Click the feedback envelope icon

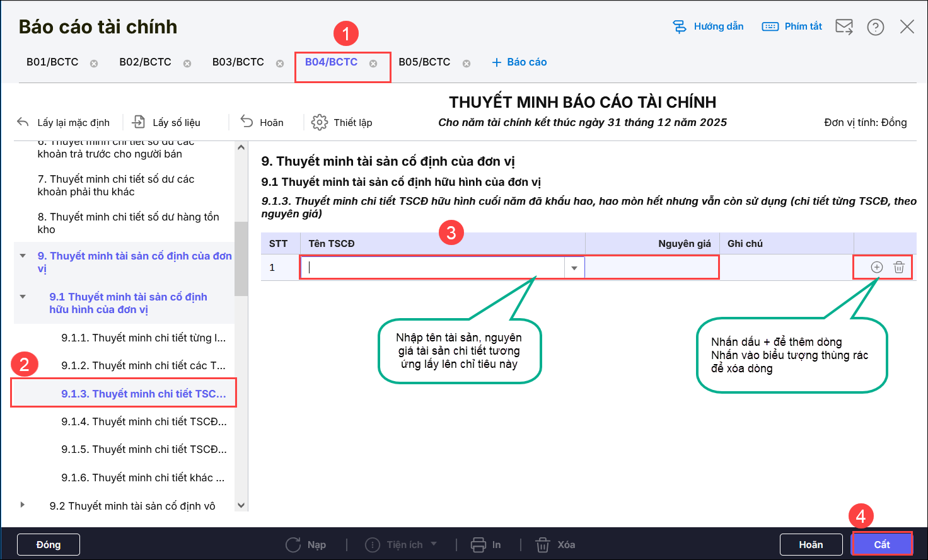coord(844,26)
